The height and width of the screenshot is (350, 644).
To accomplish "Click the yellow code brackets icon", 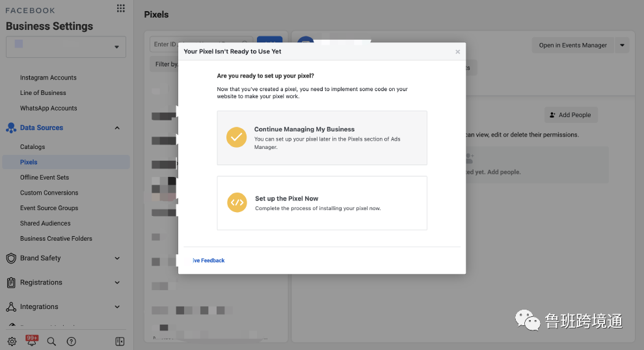I will tap(237, 202).
